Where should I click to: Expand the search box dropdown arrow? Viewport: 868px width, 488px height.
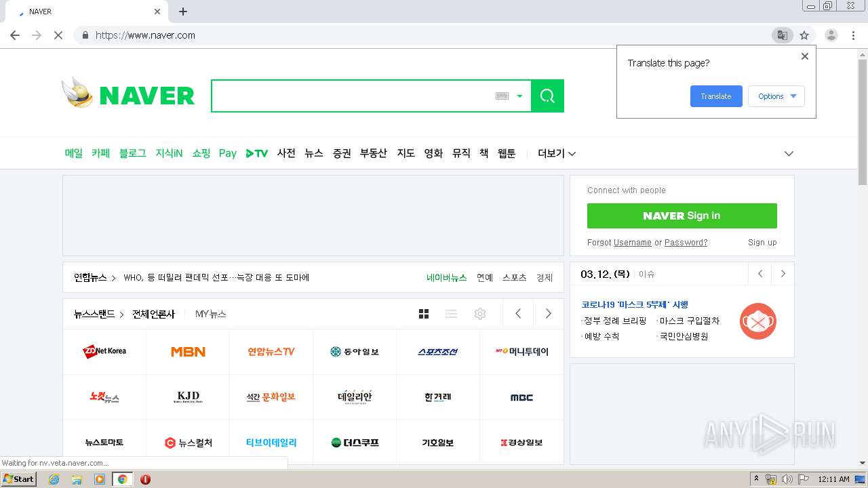(x=520, y=96)
